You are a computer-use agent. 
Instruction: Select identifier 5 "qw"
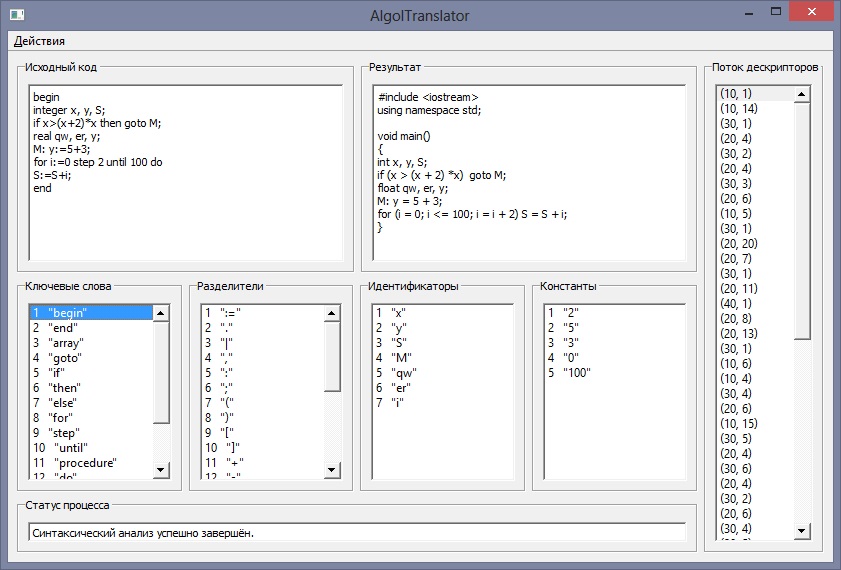442,373
